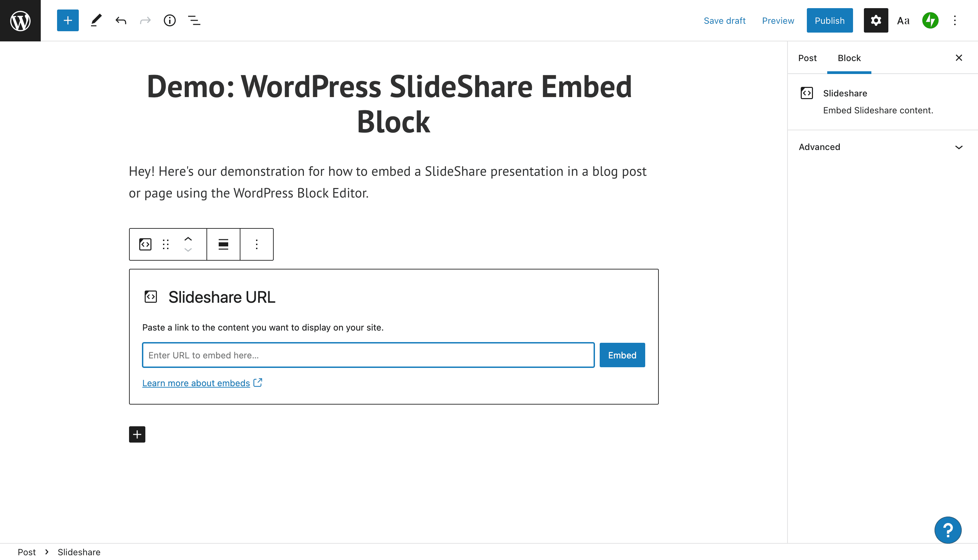Open the block inserter plus button
This screenshot has height=560, width=978.
click(68, 20)
